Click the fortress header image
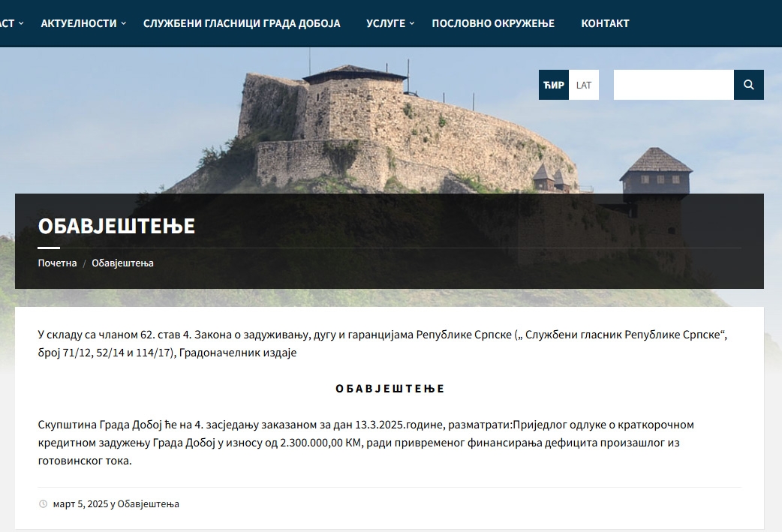The width and height of the screenshot is (782, 532). [x=405, y=128]
